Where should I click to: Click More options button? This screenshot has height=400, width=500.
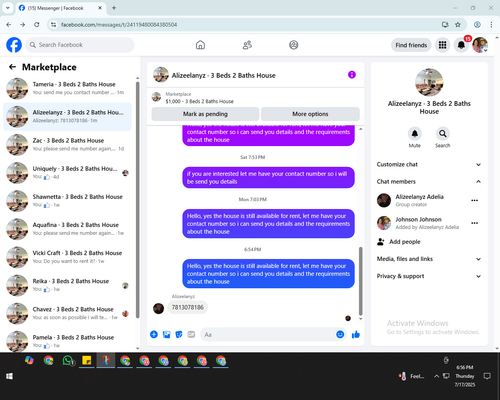[310, 114]
